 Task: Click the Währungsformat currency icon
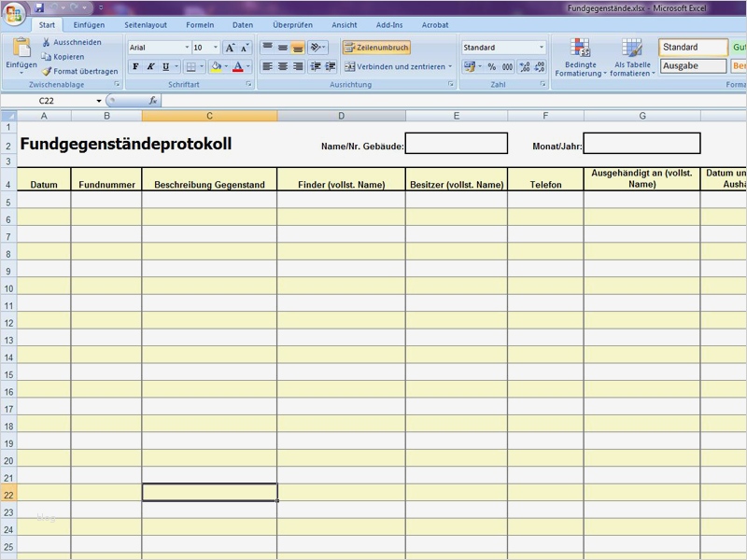tap(470, 65)
